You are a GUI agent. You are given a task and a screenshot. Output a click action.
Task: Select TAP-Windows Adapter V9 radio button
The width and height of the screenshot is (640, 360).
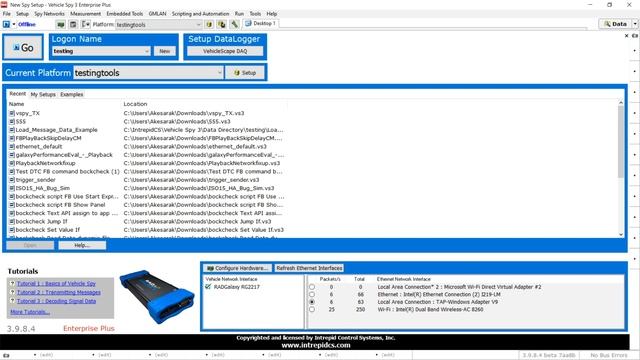tap(312, 302)
